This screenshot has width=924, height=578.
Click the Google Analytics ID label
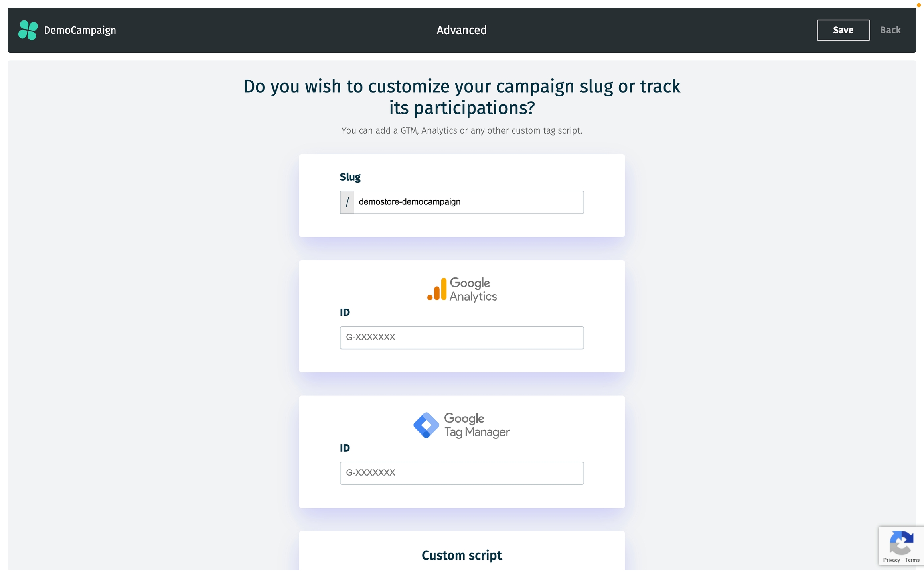[345, 313]
